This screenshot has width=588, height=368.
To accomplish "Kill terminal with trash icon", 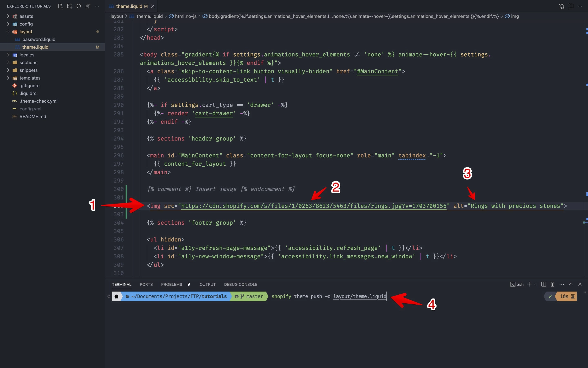I will pyautogui.click(x=552, y=284).
